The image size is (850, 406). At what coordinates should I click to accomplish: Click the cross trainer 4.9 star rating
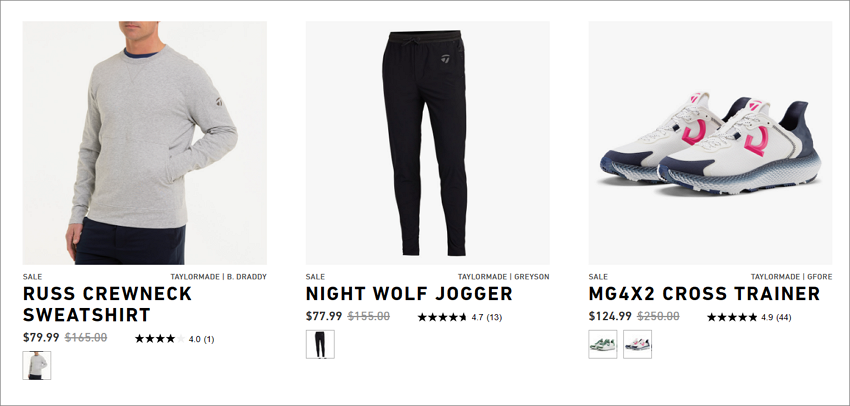732,317
